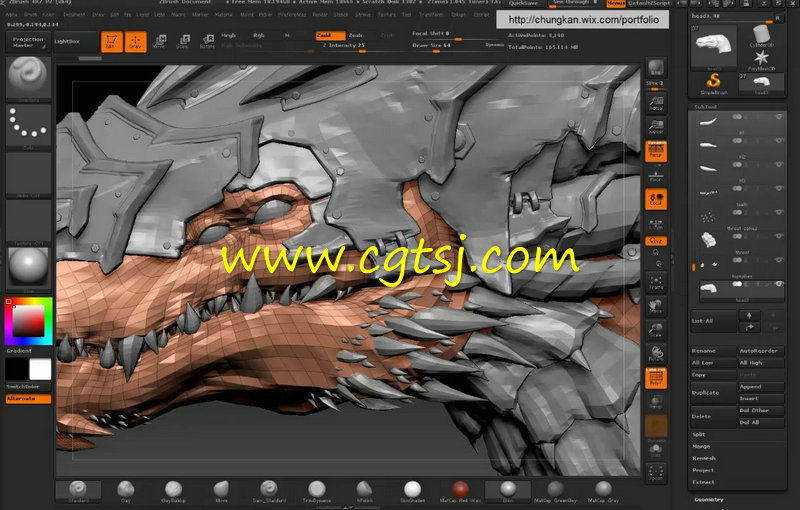Open the current brush thumbnail on left shelf

click(28, 78)
